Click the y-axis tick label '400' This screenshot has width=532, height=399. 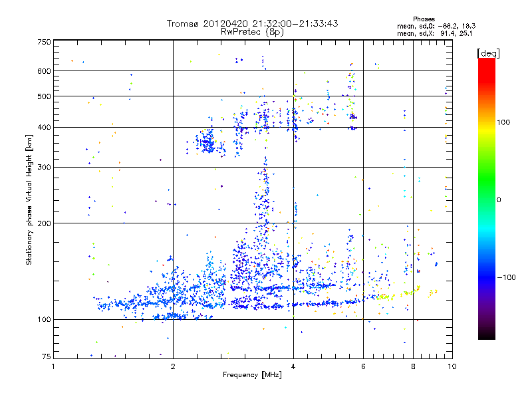pos(44,128)
